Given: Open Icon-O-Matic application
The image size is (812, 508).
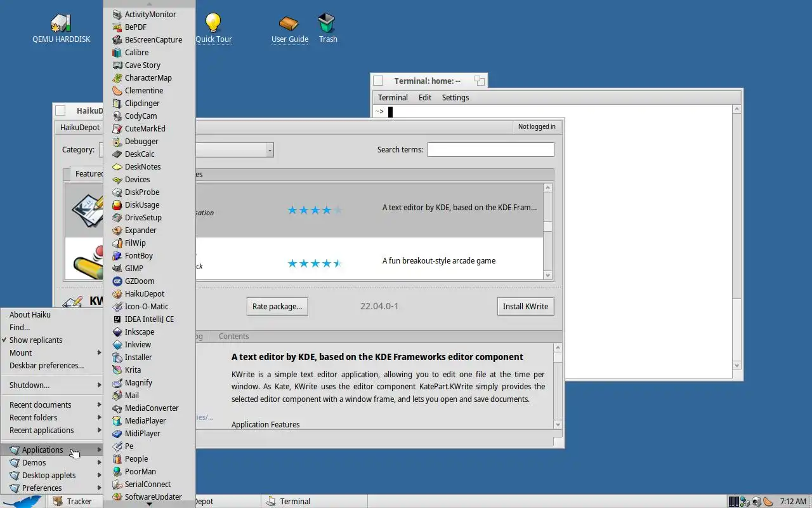Looking at the screenshot, I should (149, 306).
